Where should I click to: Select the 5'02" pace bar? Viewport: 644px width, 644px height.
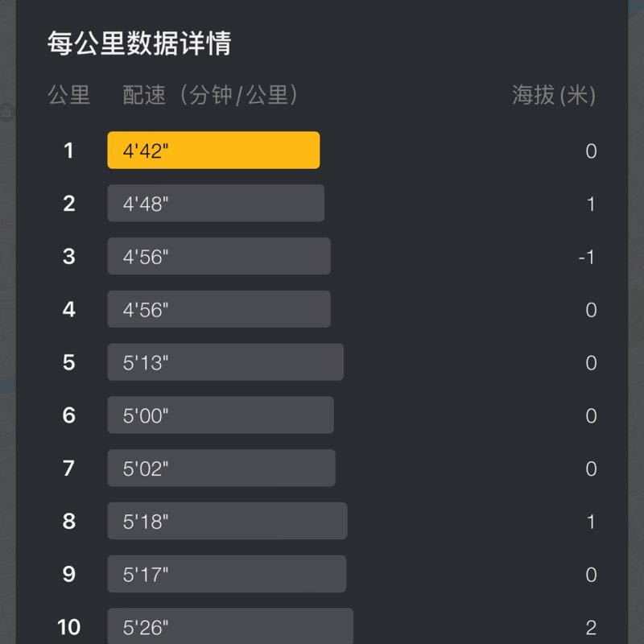[221, 469]
